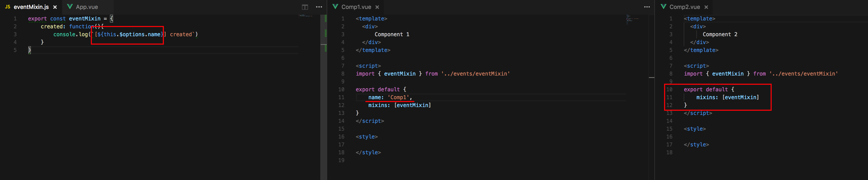Click 'mixins: [eventMixin]' in Comp1.vue

(400, 105)
